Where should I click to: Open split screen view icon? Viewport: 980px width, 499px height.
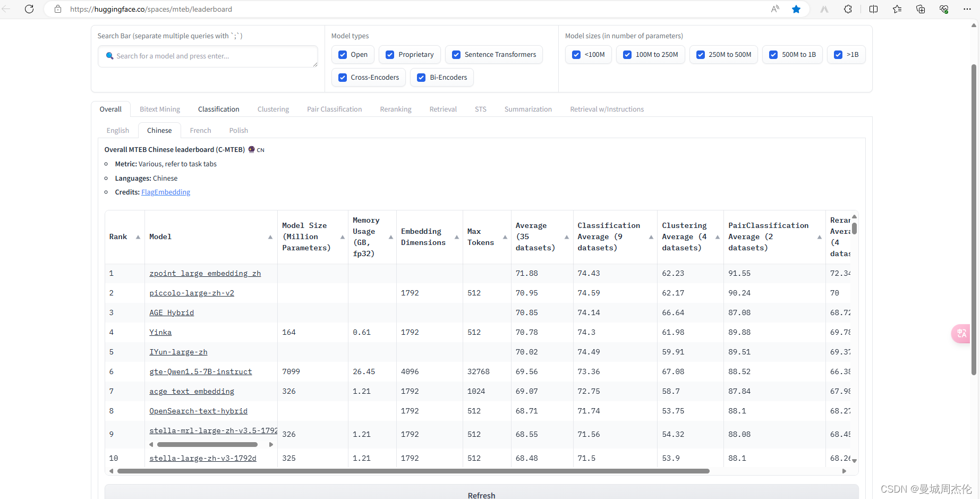(873, 9)
